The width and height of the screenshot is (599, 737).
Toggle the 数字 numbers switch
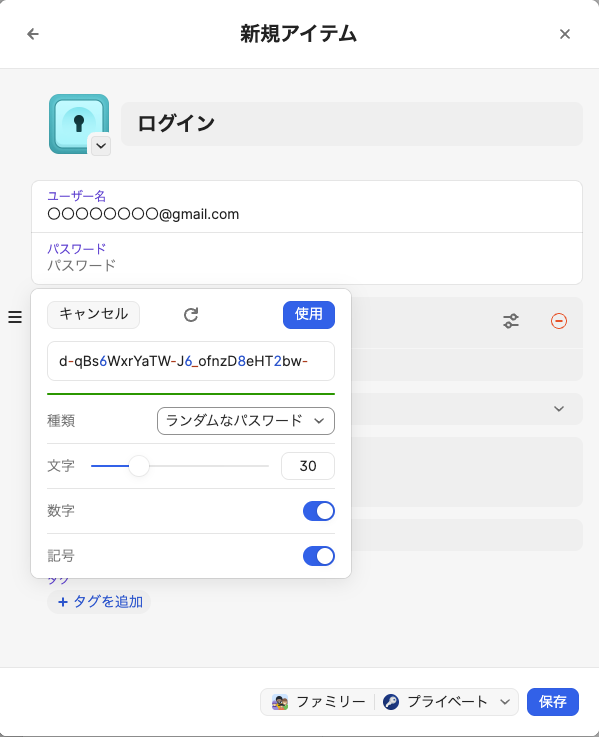point(319,511)
